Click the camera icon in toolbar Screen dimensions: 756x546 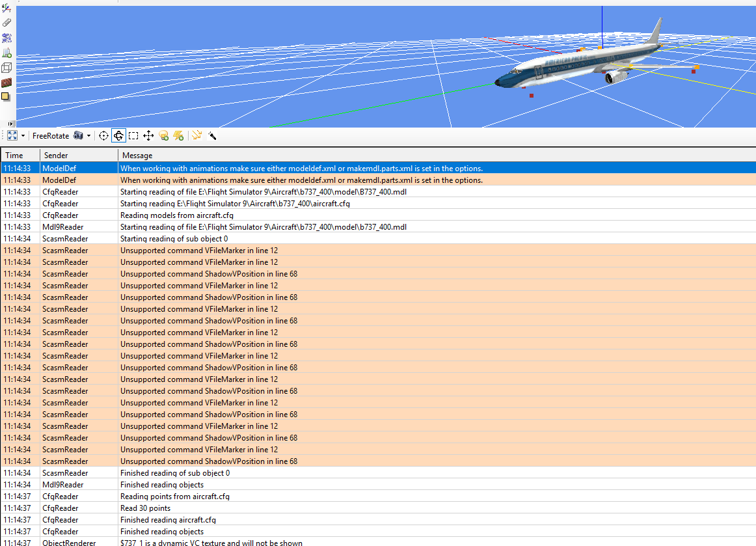click(x=78, y=136)
